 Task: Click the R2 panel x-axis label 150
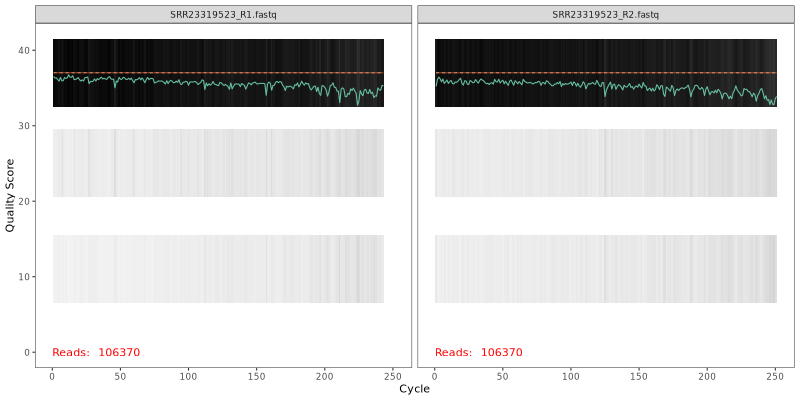click(639, 376)
